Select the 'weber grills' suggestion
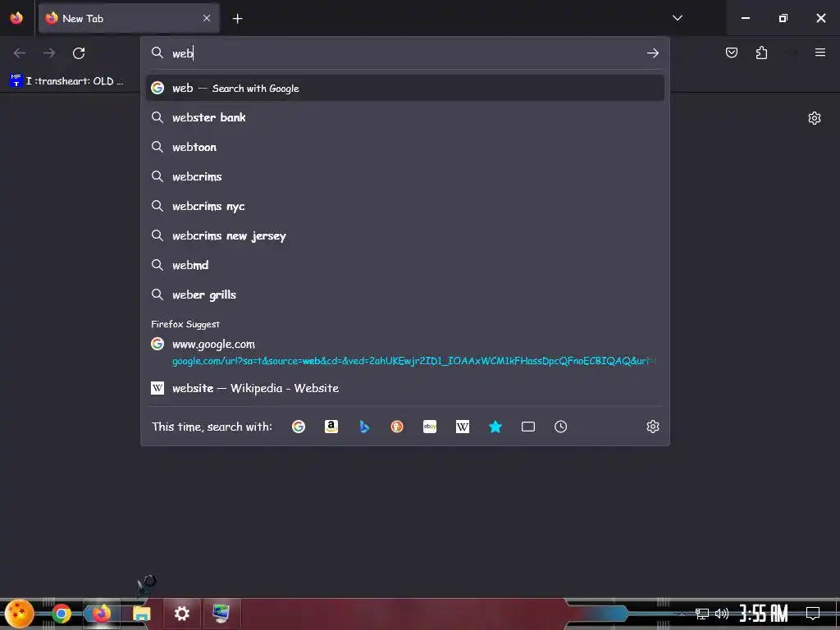 [x=405, y=294]
